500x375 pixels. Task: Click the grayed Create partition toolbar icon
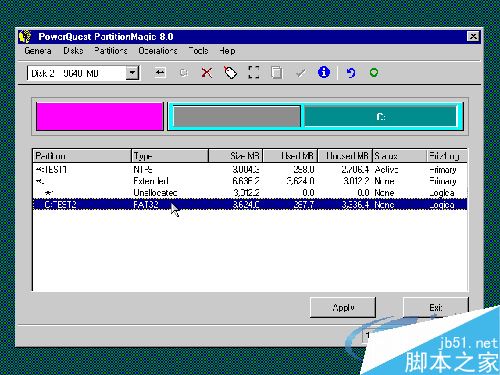(x=183, y=72)
